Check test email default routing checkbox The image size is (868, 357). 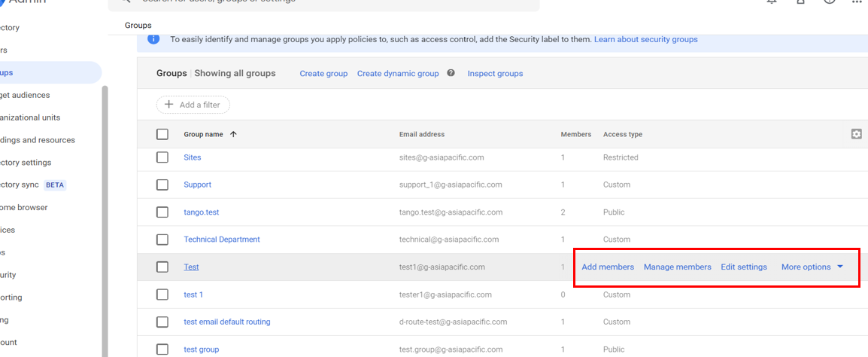click(x=162, y=322)
